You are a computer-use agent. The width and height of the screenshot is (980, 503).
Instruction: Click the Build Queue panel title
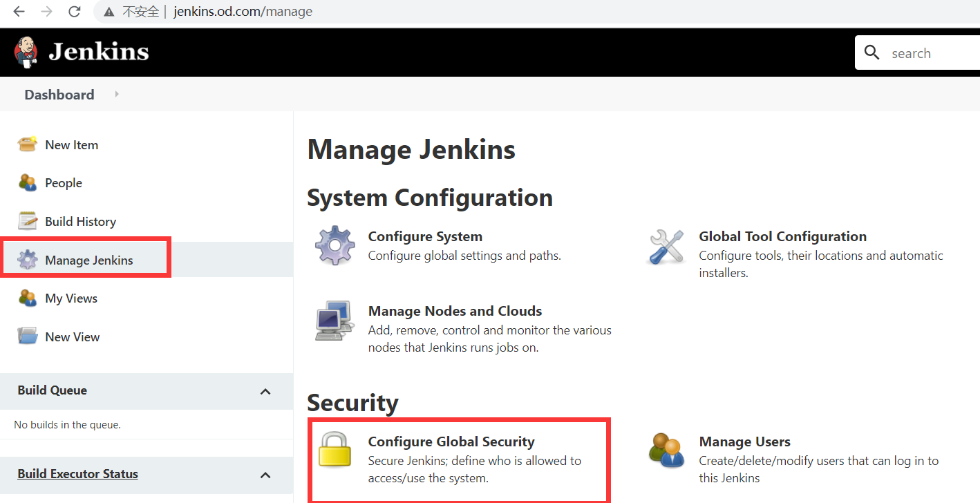pyautogui.click(x=53, y=390)
